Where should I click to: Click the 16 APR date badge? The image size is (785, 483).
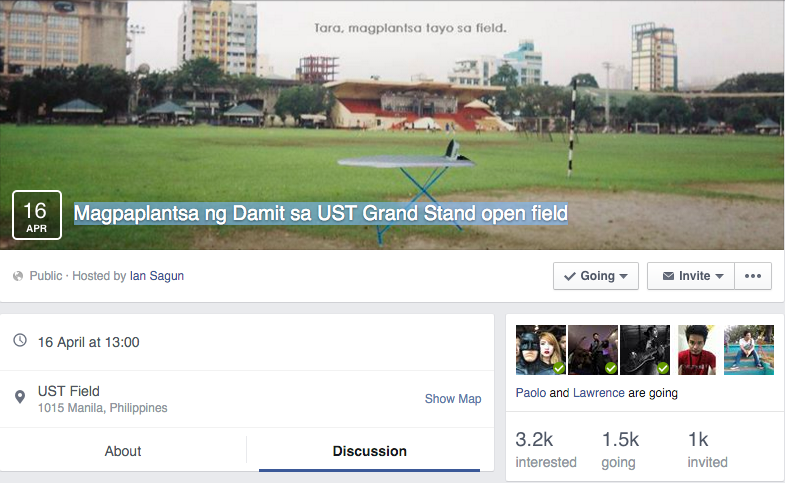pyautogui.click(x=36, y=215)
